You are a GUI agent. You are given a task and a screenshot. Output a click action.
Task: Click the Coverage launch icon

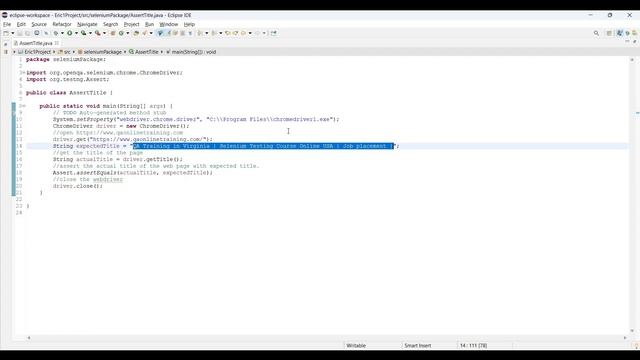[x=83, y=33]
